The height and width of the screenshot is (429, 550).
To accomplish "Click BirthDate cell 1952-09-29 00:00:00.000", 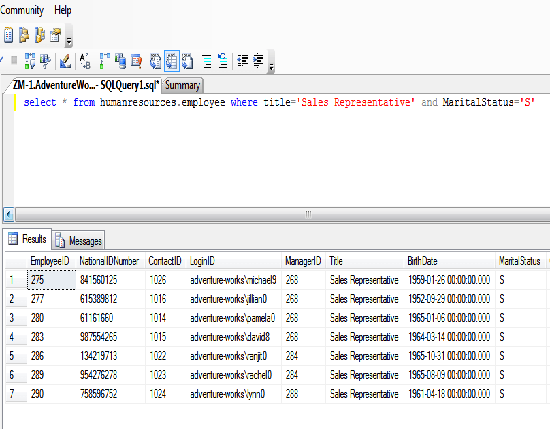I will (449, 299).
